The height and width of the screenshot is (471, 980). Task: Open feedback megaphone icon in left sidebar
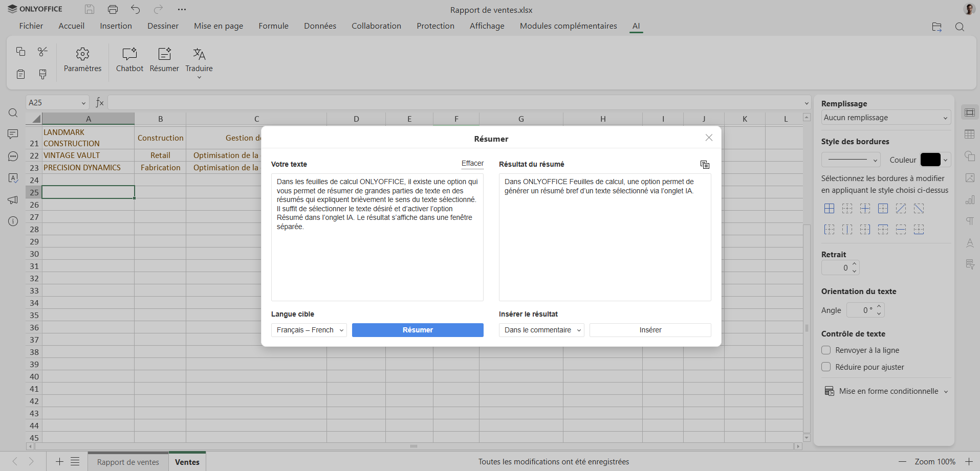click(13, 200)
